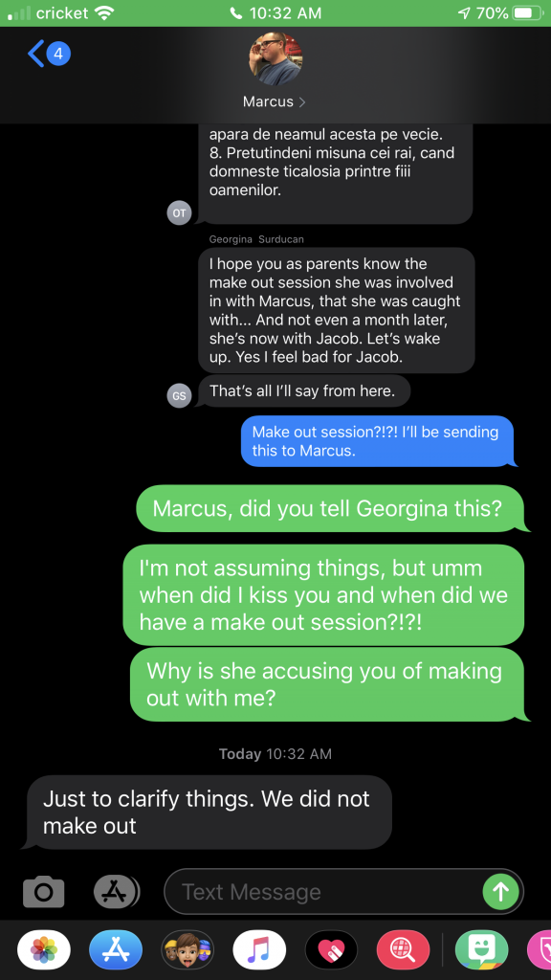The width and height of the screenshot is (551, 980).
Task: Open Memoji stickers app
Action: point(187,950)
